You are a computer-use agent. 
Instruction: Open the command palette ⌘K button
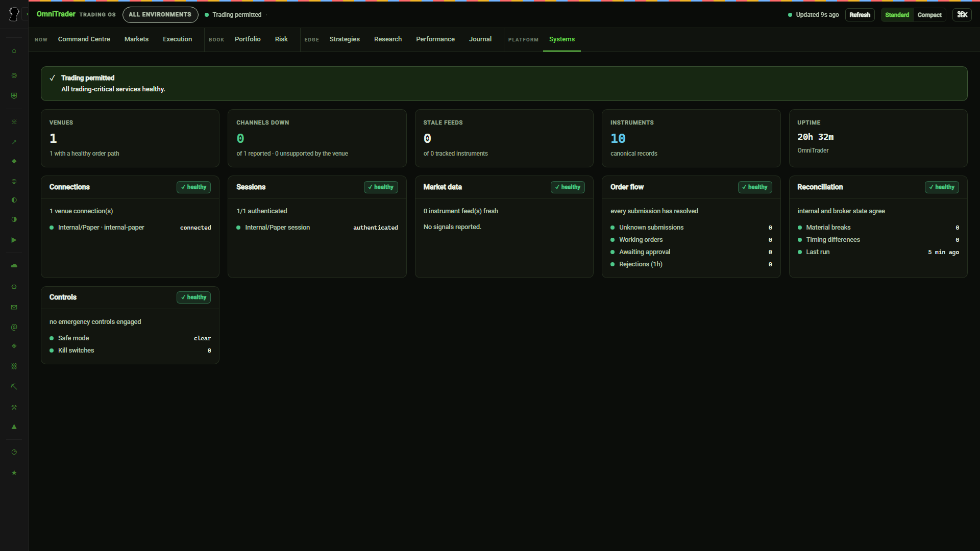(962, 15)
